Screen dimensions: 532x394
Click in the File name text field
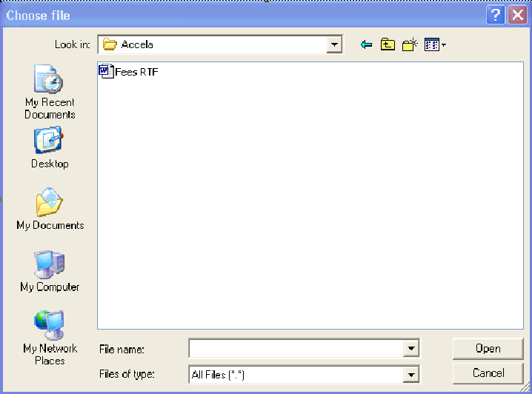(x=296, y=349)
